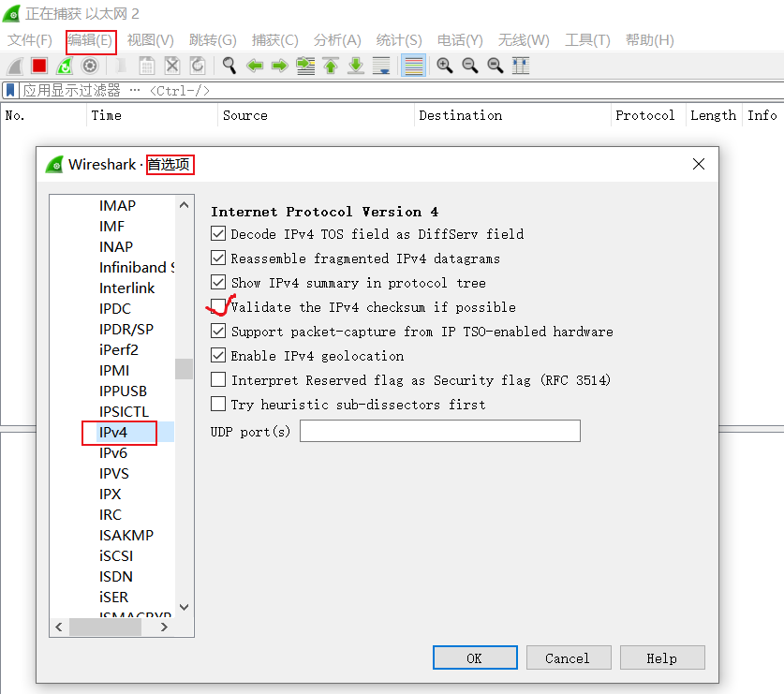Open the 视图(V) menu
The height and width of the screenshot is (694, 784).
151,40
